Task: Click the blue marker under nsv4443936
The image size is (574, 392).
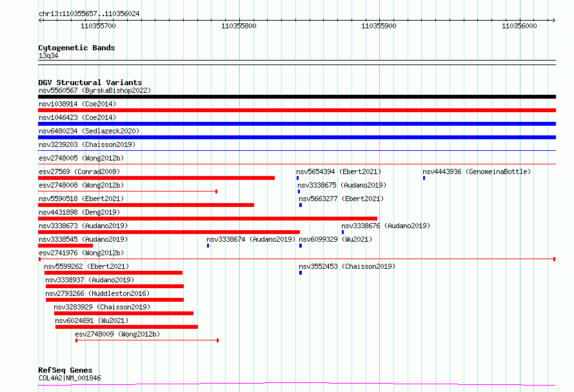Action: tap(424, 178)
